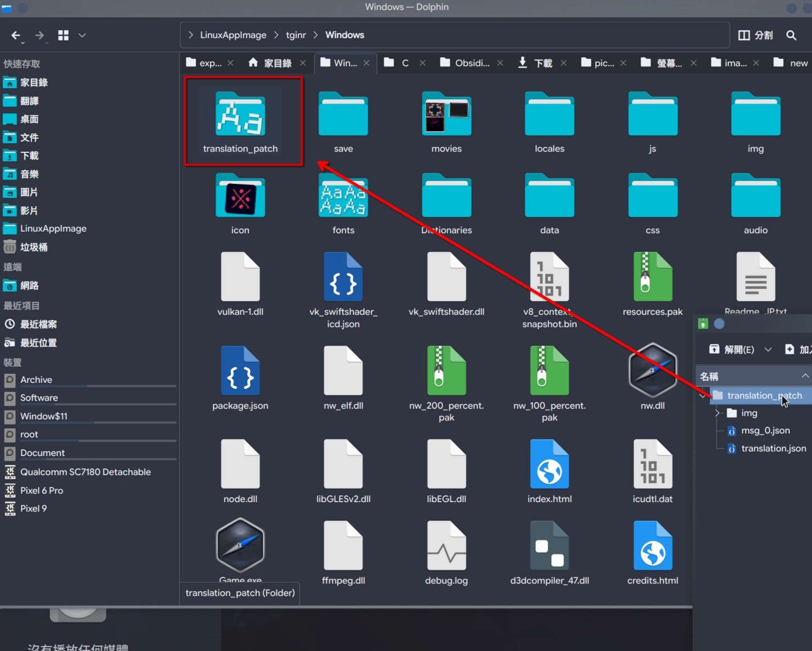Close the exp... tab
Screen dimensions: 812x651
(x=231, y=63)
